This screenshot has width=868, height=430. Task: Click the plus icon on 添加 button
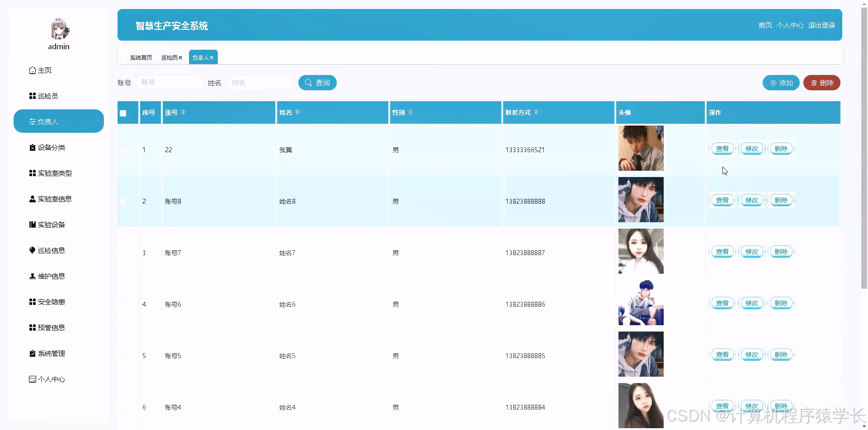click(x=773, y=83)
